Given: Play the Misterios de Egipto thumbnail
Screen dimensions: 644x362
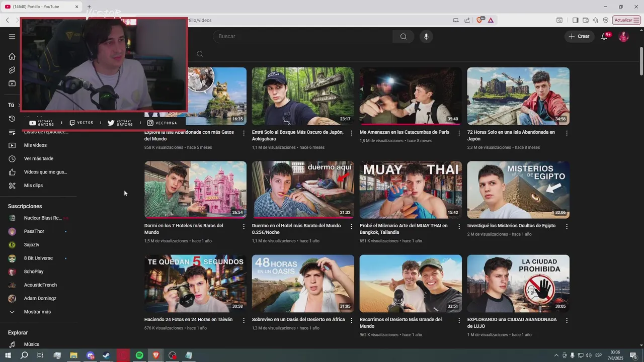Looking at the screenshot, I should (518, 190).
